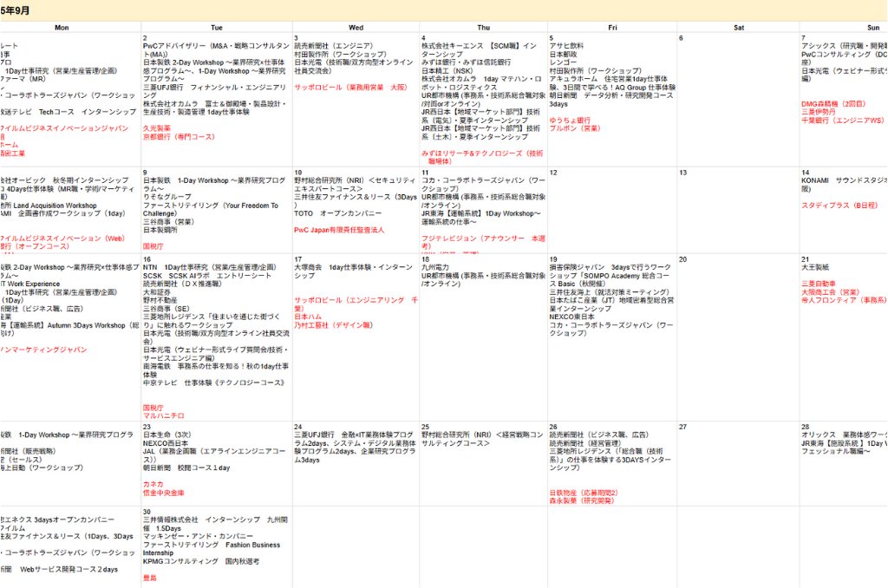Click the Fri column header
Screen dimensions: 888x588
pos(612,27)
